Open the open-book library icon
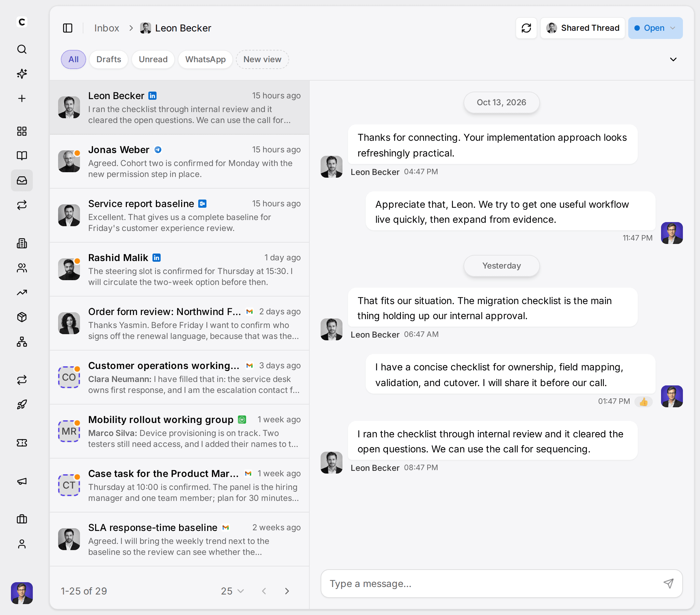Screen dimensions: 700x615 tap(22, 156)
